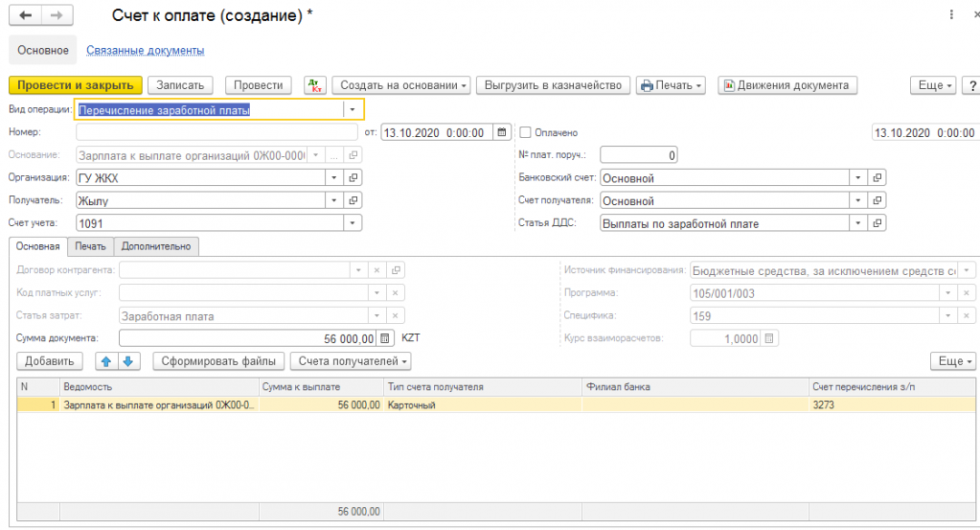Image resolution: width=980 pixels, height=530 pixels.
Task: Click the Сформировать файлы button
Action: point(219,361)
